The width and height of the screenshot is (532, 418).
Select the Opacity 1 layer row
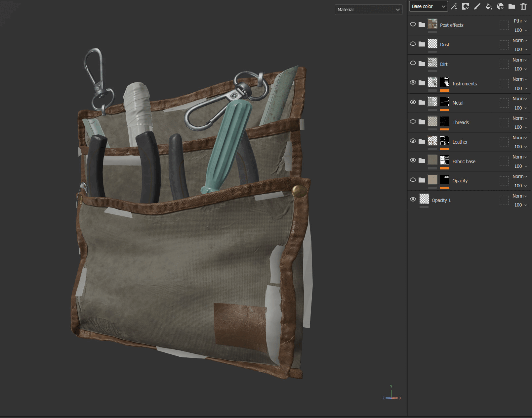(470, 200)
